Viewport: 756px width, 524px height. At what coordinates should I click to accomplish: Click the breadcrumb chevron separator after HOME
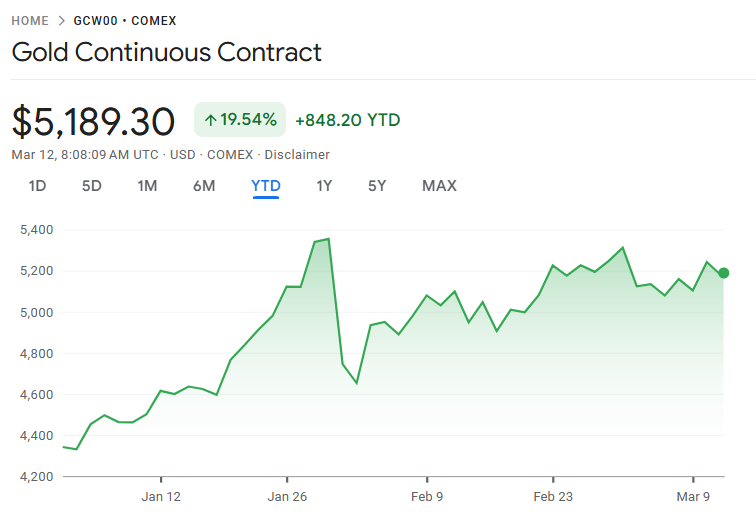[62, 20]
